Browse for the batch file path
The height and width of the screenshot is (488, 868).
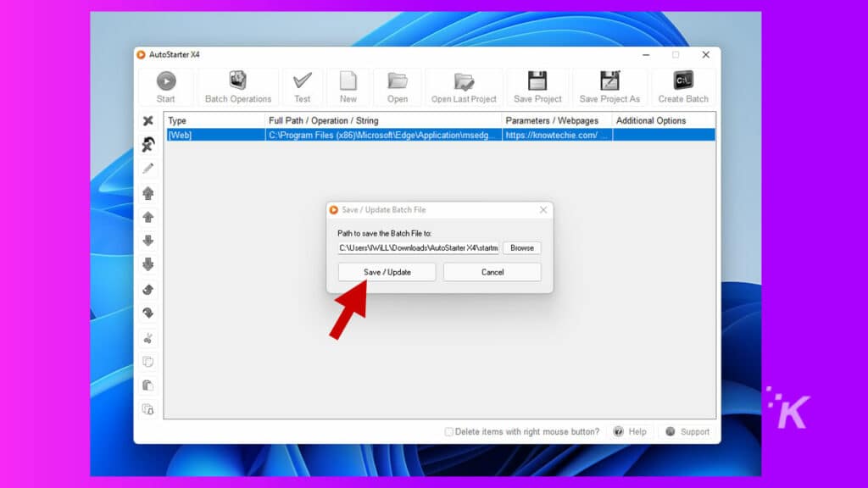click(x=522, y=248)
